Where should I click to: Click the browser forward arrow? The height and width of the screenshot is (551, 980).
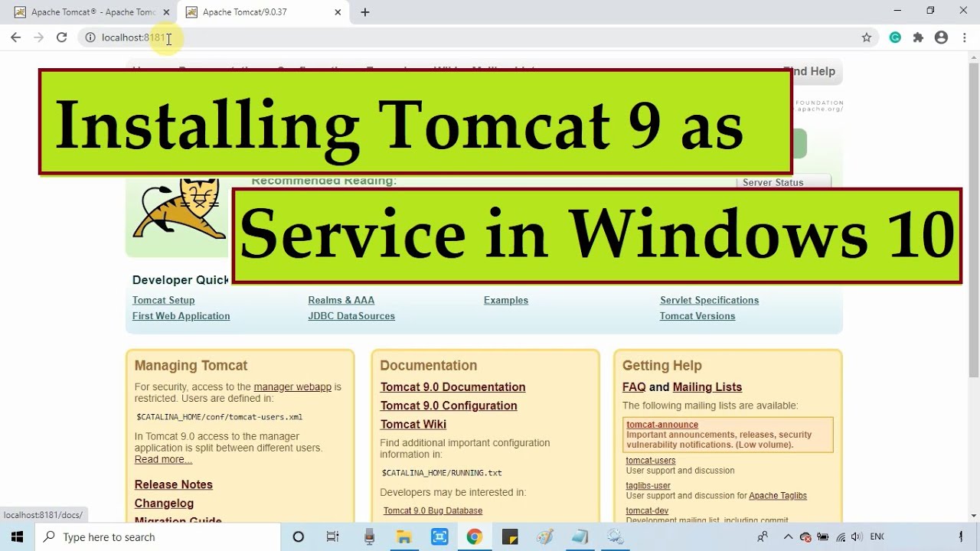(38, 37)
